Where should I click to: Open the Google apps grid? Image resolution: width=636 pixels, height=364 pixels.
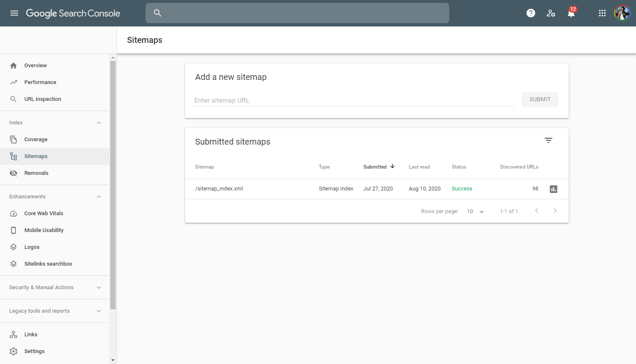tap(602, 13)
